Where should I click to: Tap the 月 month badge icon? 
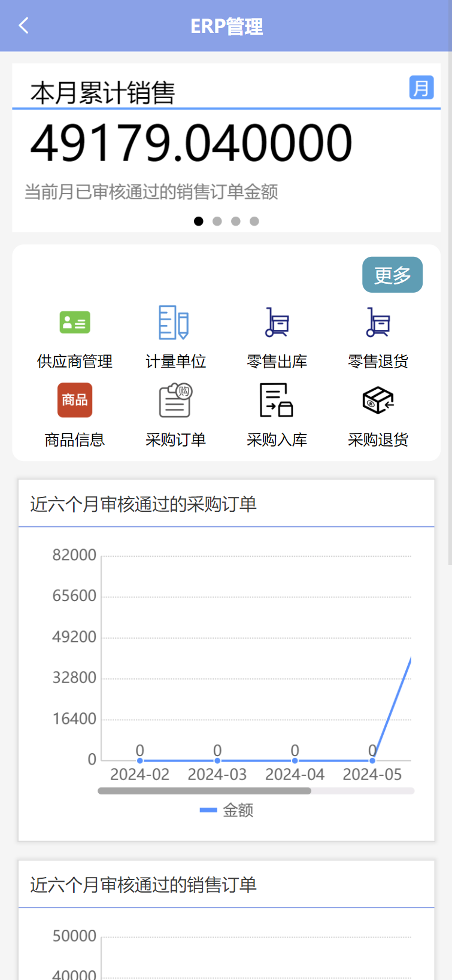point(421,87)
